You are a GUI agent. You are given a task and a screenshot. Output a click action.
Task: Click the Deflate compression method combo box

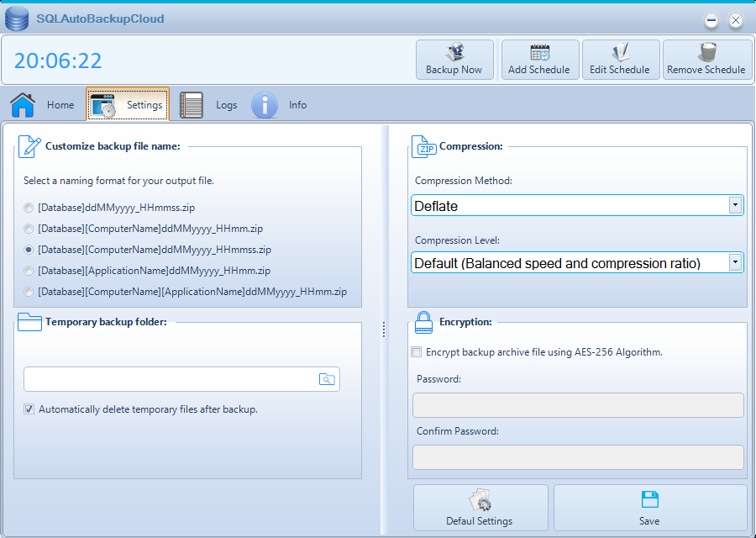(x=577, y=206)
